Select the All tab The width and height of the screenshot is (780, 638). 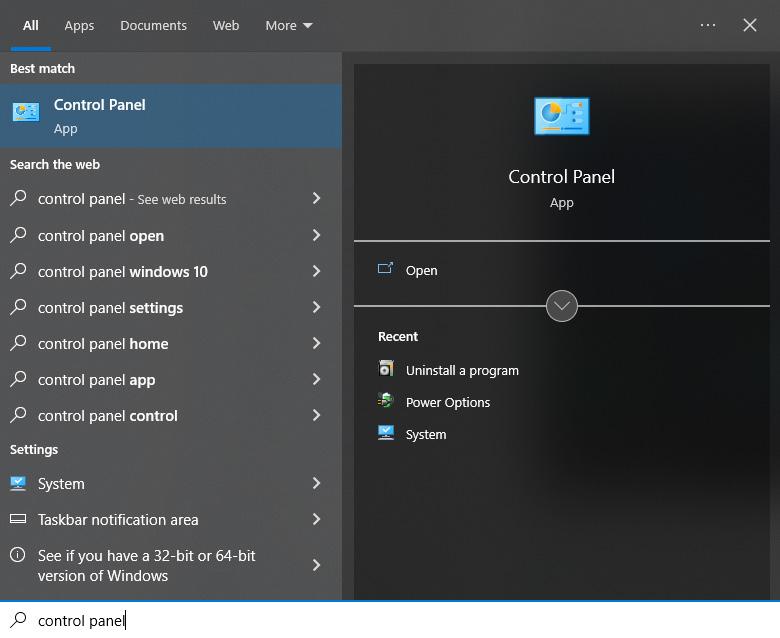pyautogui.click(x=30, y=25)
